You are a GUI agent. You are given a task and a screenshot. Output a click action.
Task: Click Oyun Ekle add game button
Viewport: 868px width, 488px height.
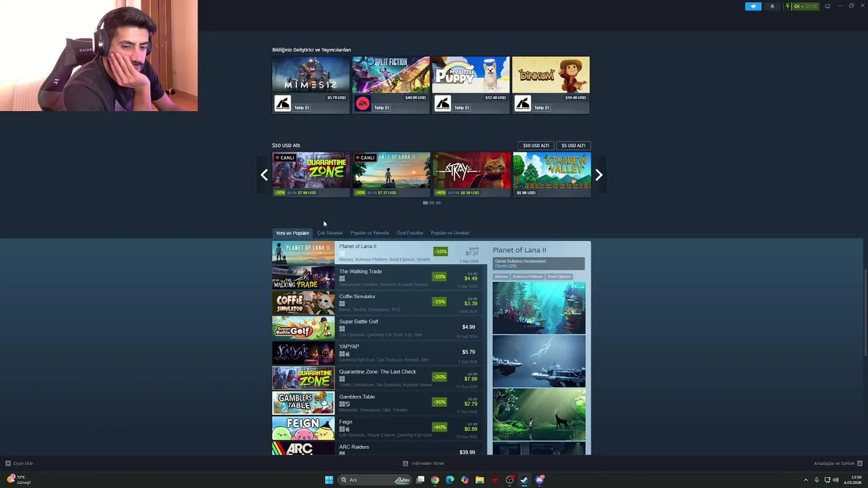pos(19,464)
